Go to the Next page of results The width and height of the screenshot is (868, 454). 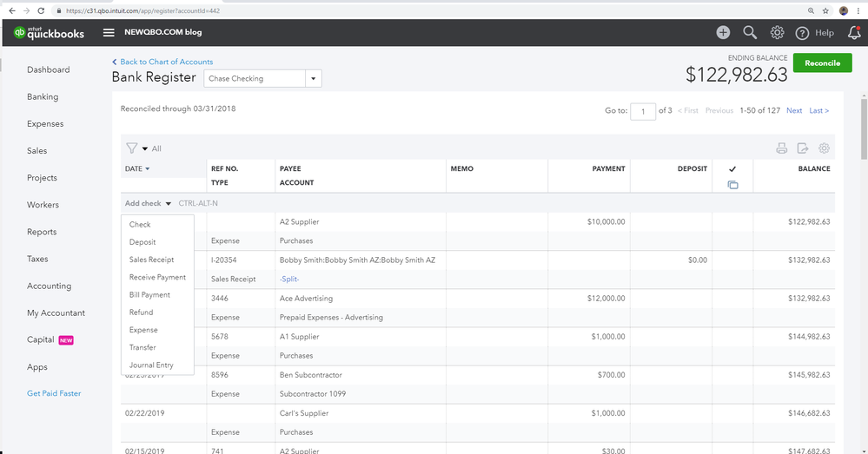tap(794, 111)
